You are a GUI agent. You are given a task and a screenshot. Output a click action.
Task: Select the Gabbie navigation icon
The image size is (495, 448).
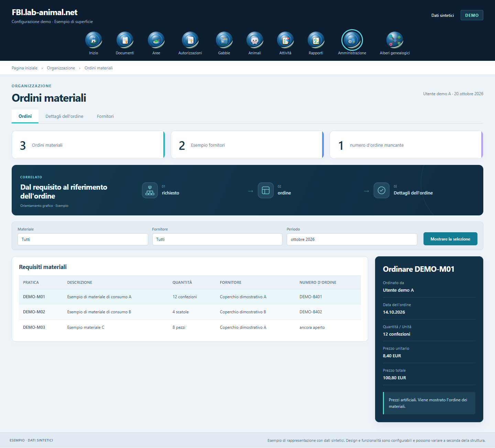pos(224,40)
